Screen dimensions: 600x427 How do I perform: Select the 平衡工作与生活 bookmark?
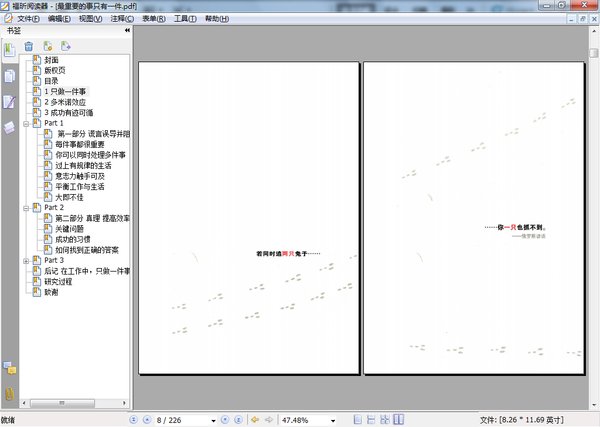80,187
